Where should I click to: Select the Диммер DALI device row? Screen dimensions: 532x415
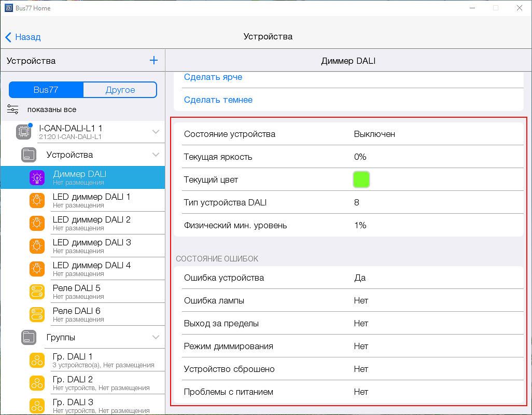pos(83,177)
